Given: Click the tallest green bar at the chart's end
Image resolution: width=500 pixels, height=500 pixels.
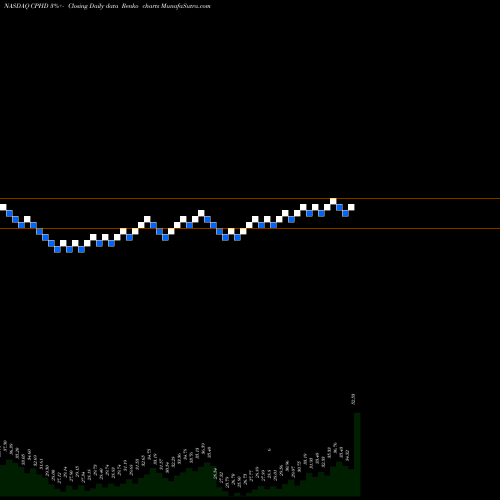Looking at the screenshot, I should coord(357,454).
